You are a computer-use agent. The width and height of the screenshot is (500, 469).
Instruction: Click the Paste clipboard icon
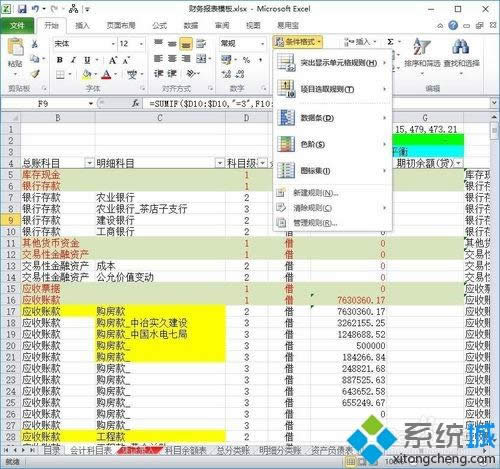pos(15,47)
